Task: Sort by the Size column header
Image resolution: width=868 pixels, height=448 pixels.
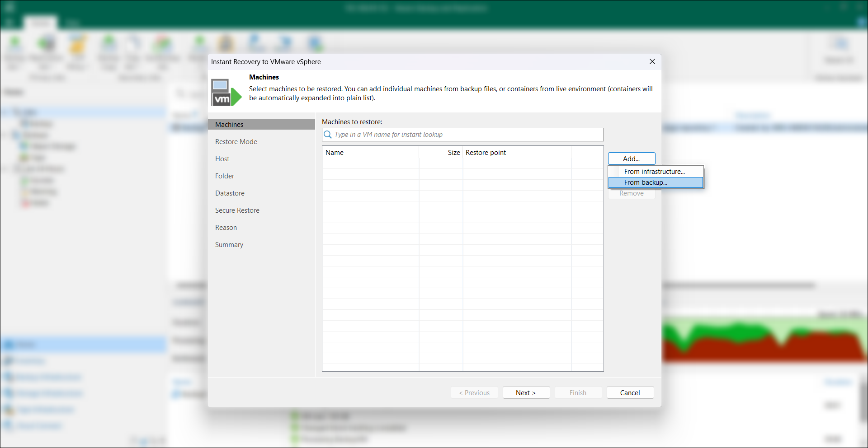Action: coord(441,153)
